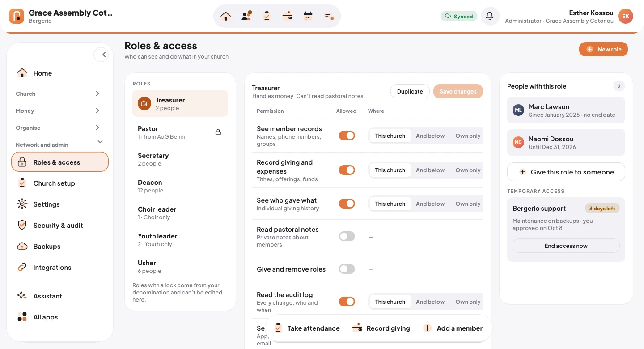The image size is (644, 349).
Task: Toggle Read the audit log permission
Action: coord(347,302)
